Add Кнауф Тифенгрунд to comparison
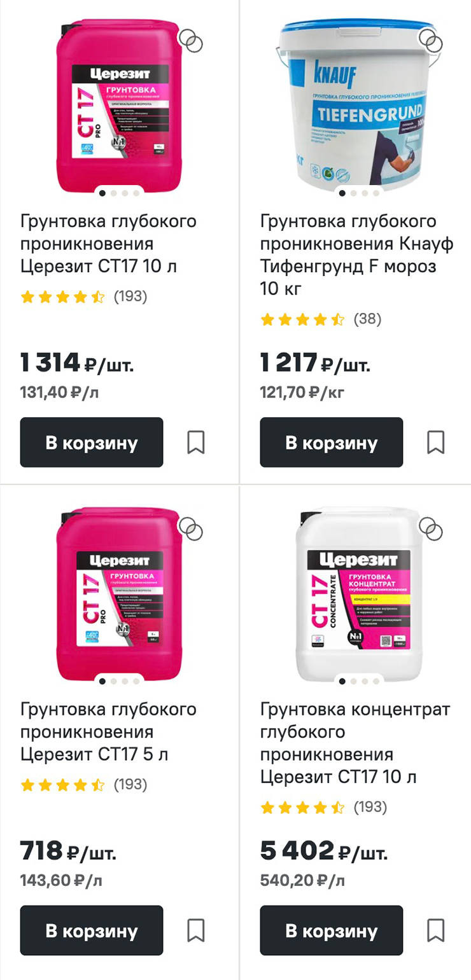This screenshot has height=980, width=471. point(430,40)
